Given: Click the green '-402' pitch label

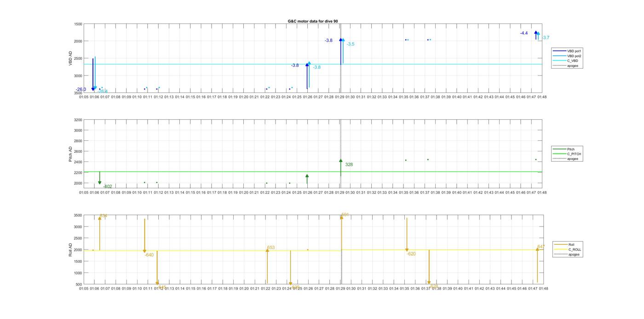Looking at the screenshot, I should tap(108, 186).
